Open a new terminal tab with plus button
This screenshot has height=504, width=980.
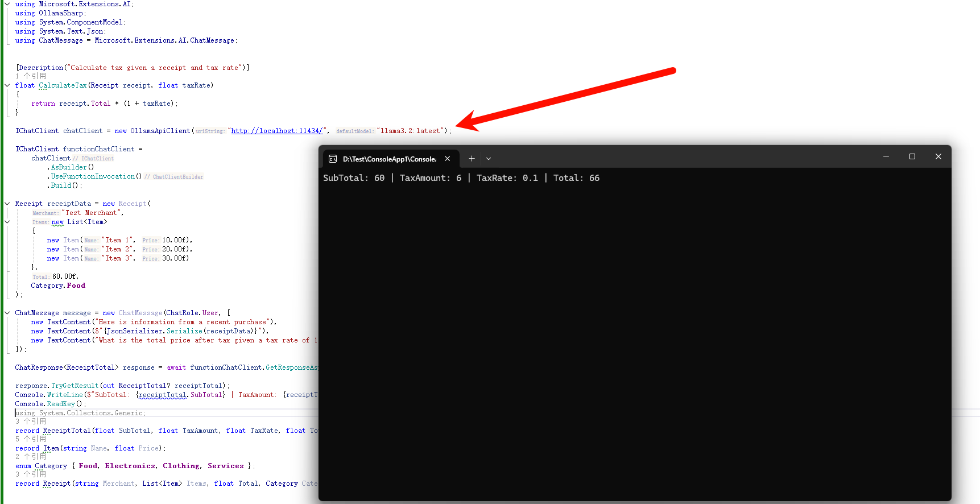pyautogui.click(x=472, y=159)
